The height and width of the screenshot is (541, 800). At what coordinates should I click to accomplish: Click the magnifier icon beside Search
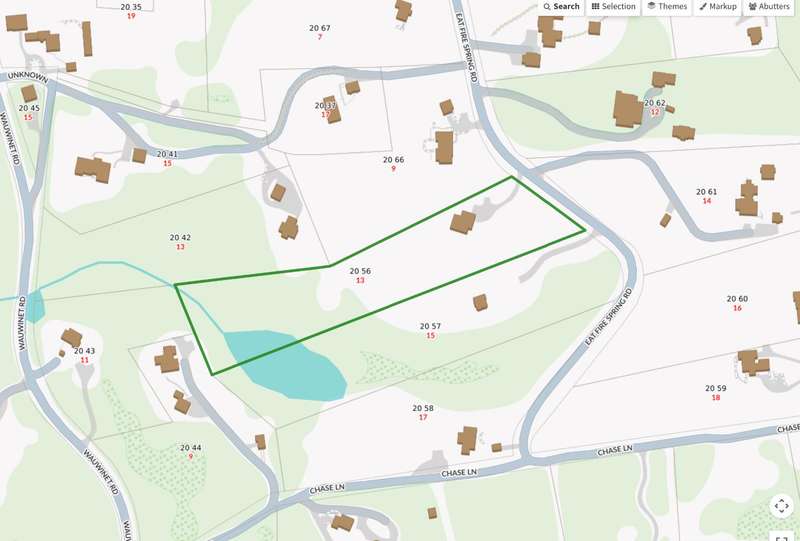click(x=547, y=7)
